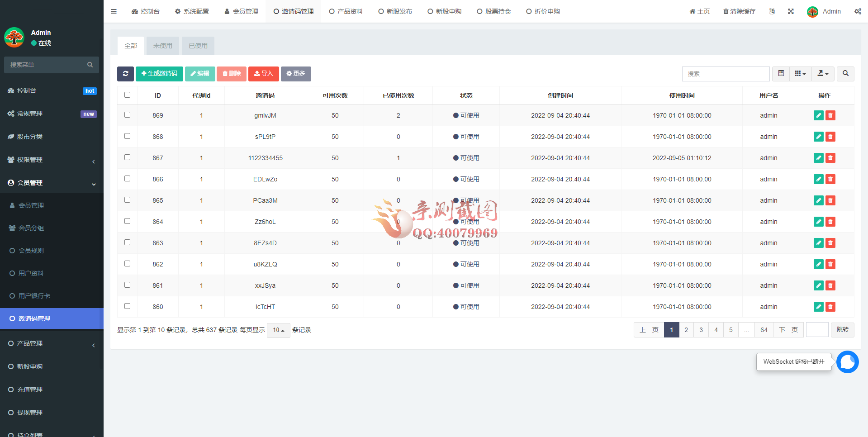Click the 导入 import button
Image resolution: width=868 pixels, height=437 pixels.
[264, 74]
